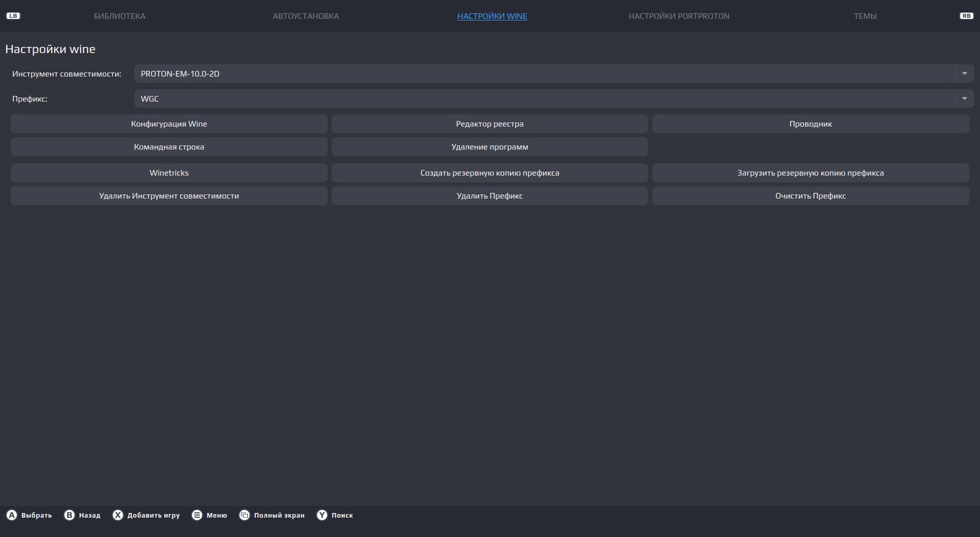Go to Настройки PortProton tab
The image size is (980, 537).
pos(678,16)
